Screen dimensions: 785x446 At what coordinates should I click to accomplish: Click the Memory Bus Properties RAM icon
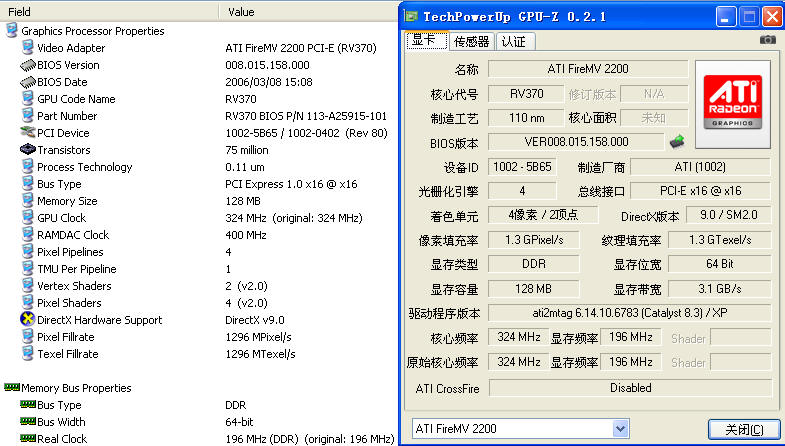click(12, 387)
